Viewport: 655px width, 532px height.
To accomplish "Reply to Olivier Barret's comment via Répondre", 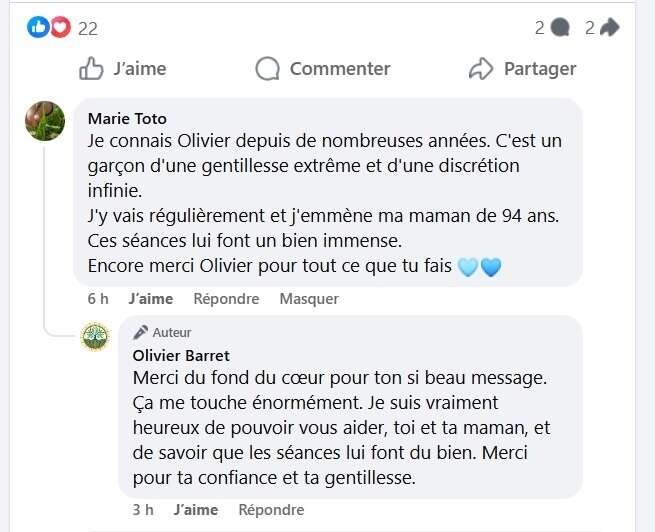I will point(271,510).
